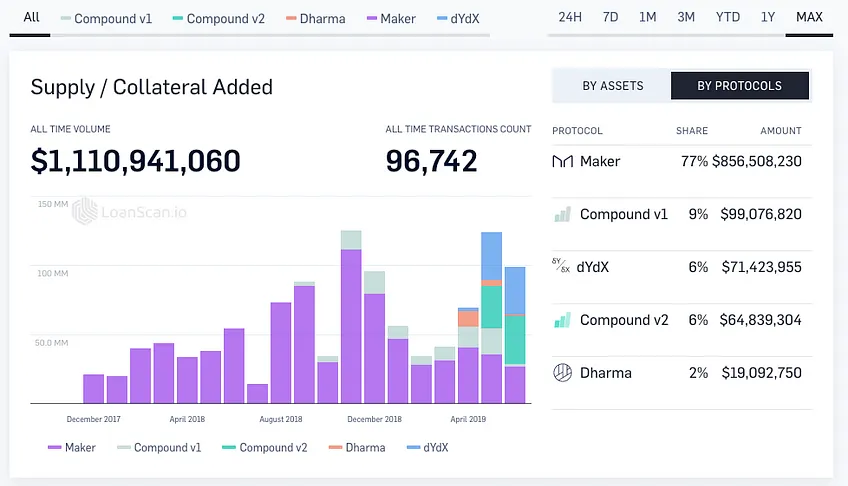The width and height of the screenshot is (848, 486).
Task: Click the August 2018 axis label
Action: pos(281,419)
